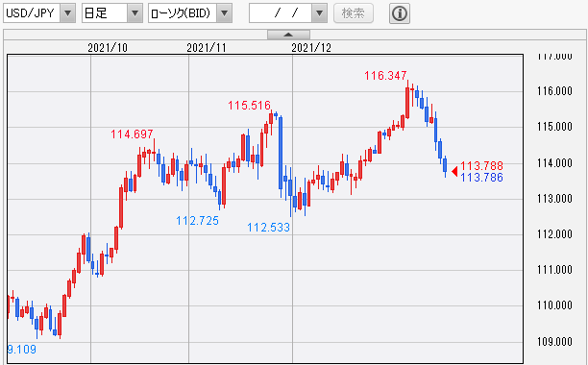Click the 116.347 high price label
The height and width of the screenshot is (365, 588).
(x=385, y=76)
